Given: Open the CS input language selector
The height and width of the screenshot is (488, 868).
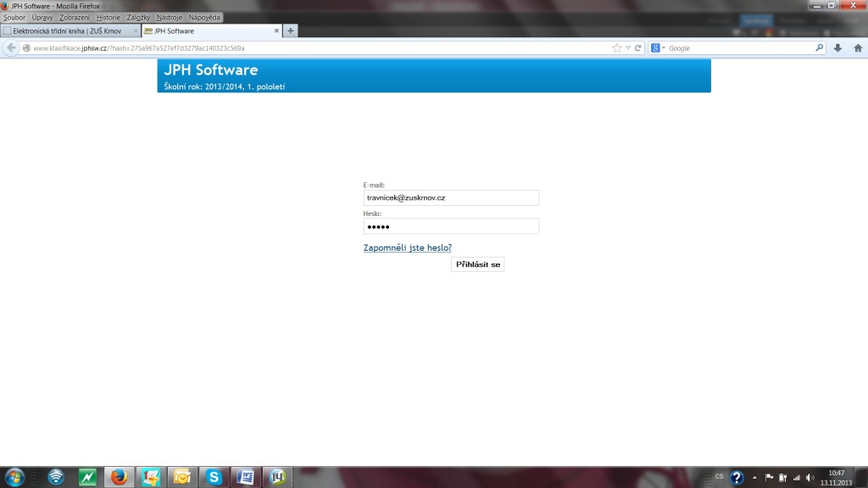Looking at the screenshot, I should (719, 476).
